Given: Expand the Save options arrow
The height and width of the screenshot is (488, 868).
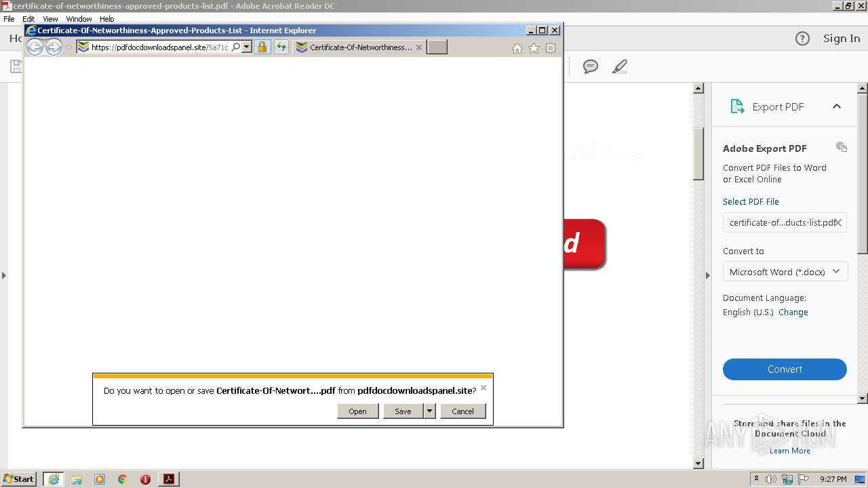Looking at the screenshot, I should coord(429,411).
